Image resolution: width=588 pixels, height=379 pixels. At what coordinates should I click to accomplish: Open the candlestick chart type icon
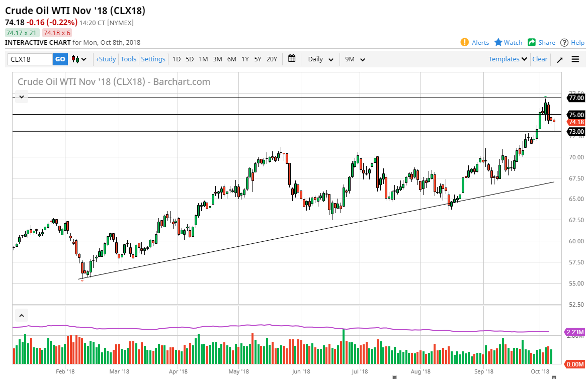pyautogui.click(x=75, y=59)
